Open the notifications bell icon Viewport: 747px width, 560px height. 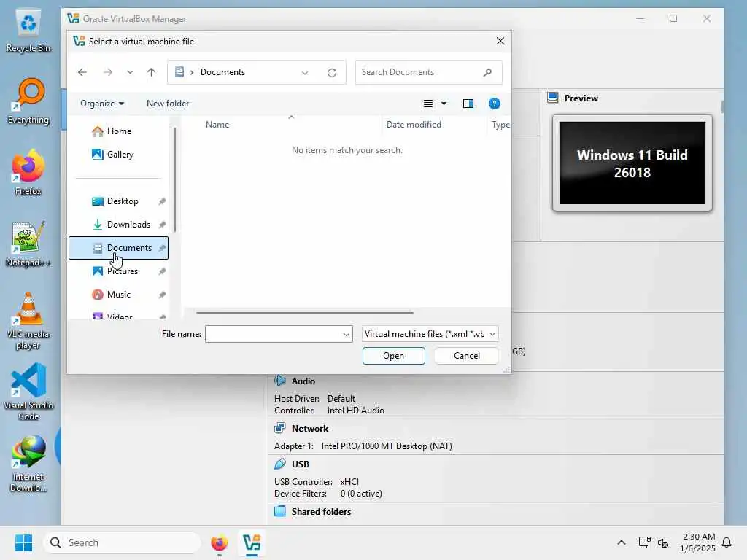coord(727,542)
